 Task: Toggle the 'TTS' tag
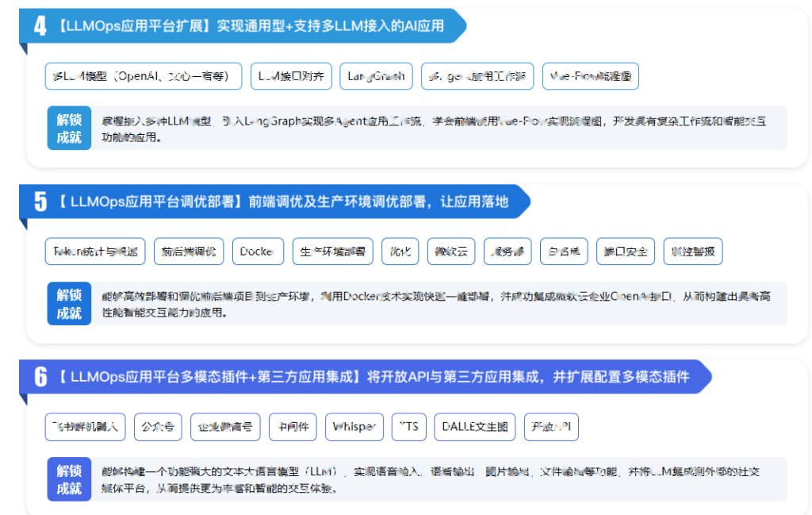coord(409,426)
